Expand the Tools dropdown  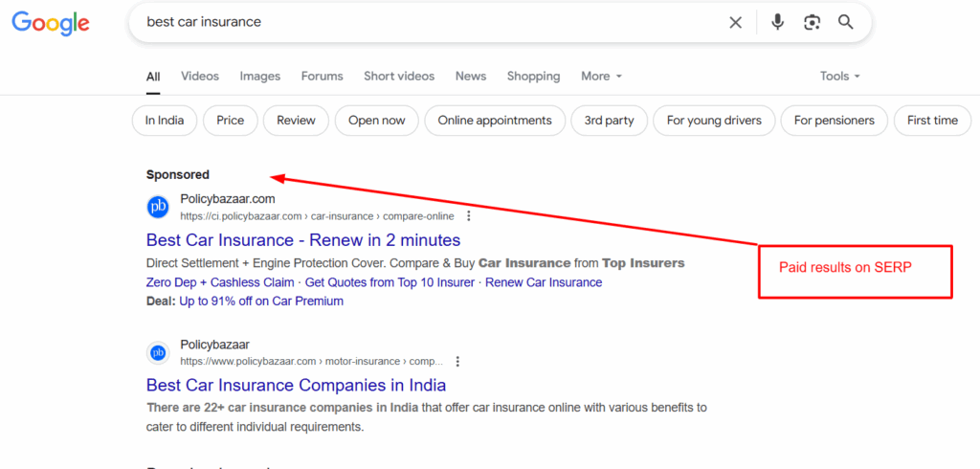coord(840,77)
